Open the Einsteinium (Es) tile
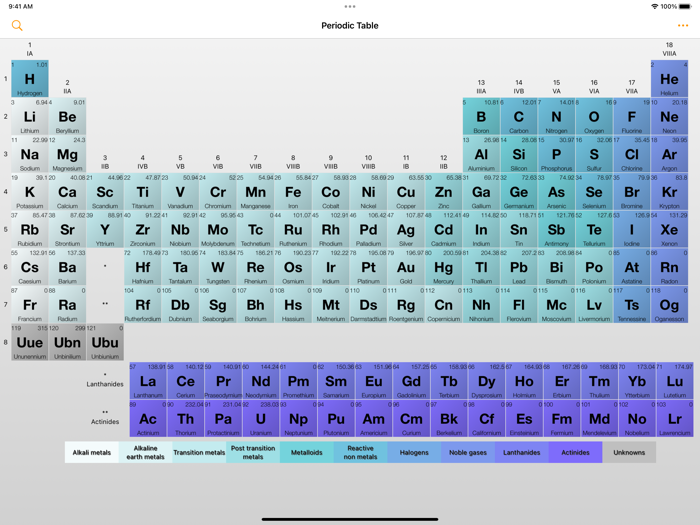The width and height of the screenshot is (700, 525). [524, 418]
